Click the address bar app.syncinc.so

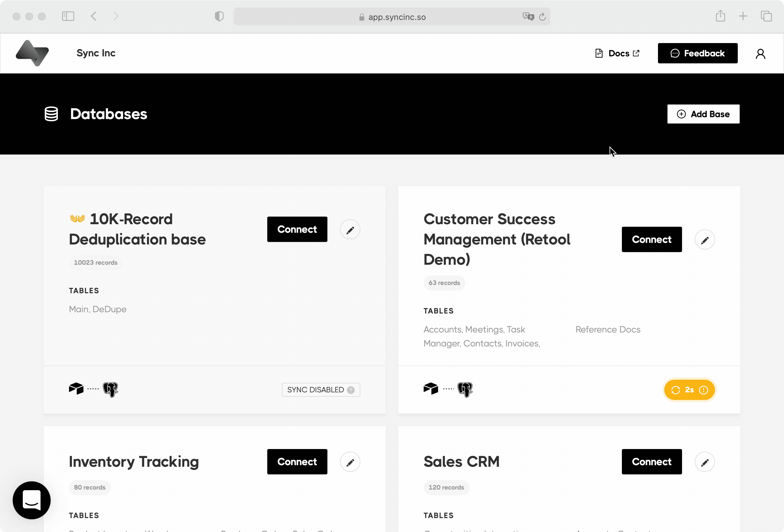[x=391, y=16]
